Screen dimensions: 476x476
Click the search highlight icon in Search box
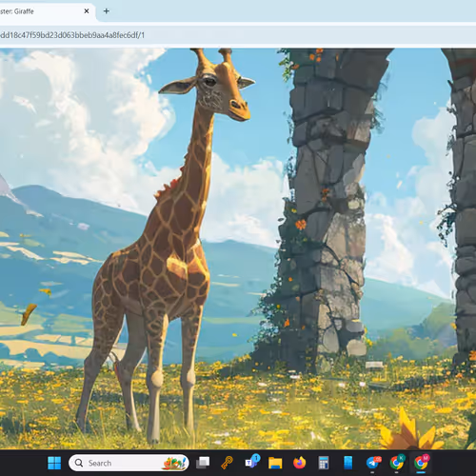click(174, 463)
